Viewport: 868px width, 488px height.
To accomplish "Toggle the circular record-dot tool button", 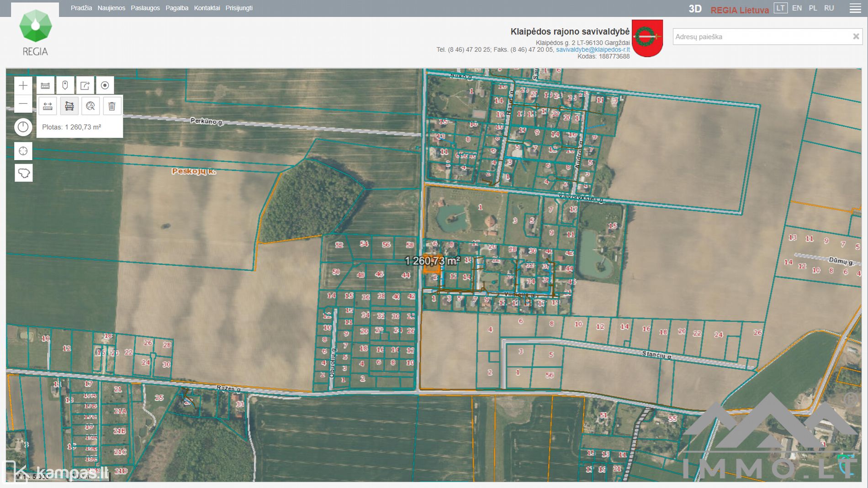I will (105, 85).
